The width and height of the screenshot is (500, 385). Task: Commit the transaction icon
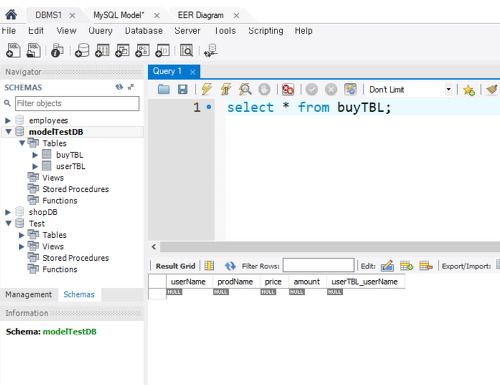[x=312, y=89]
